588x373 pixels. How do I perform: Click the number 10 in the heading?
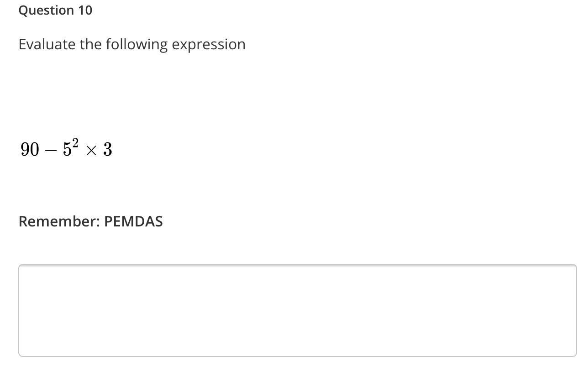(x=85, y=11)
